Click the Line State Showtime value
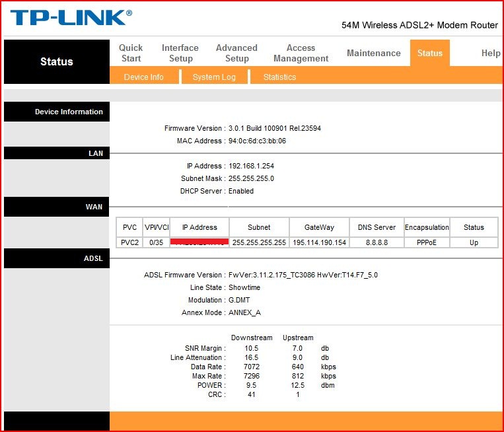504x432 pixels. 244,287
